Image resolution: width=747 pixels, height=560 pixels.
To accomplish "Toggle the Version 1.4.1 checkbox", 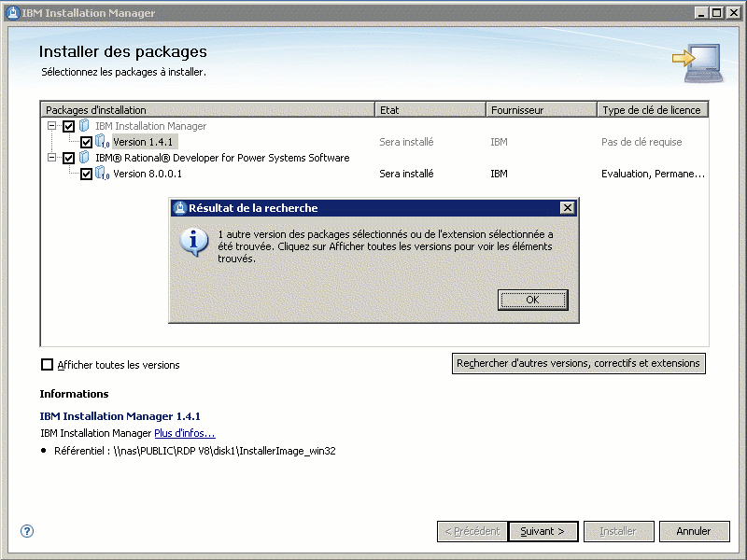I will tap(86, 142).
